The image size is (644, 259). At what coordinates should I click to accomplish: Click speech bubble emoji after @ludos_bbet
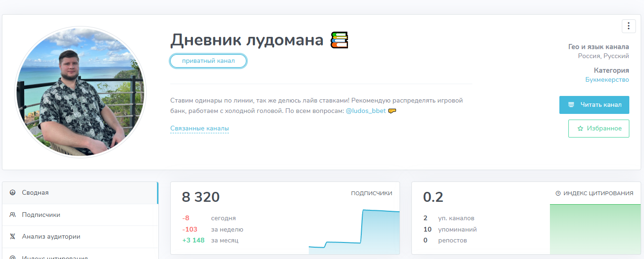(x=392, y=111)
